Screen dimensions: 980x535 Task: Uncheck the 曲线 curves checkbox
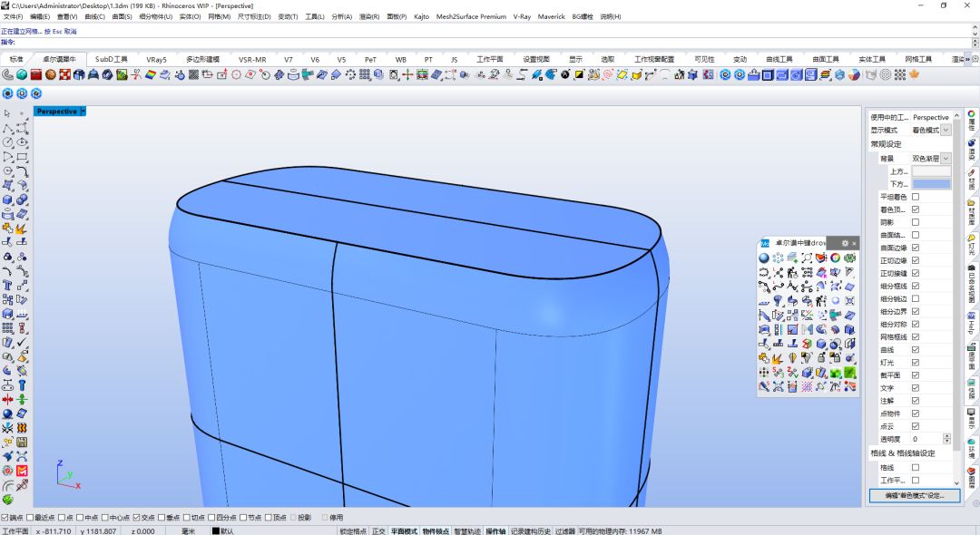point(915,349)
